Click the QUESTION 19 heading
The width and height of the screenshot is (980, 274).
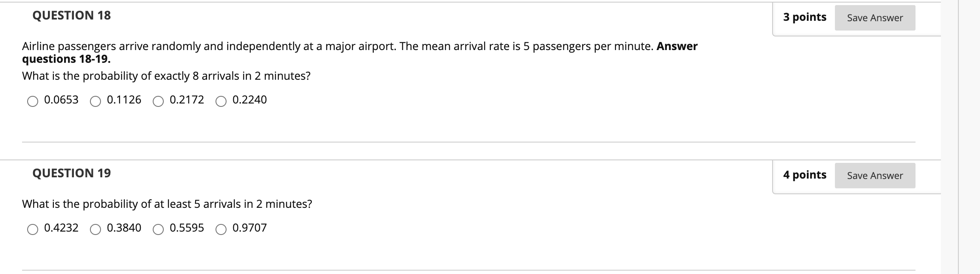coord(72,173)
